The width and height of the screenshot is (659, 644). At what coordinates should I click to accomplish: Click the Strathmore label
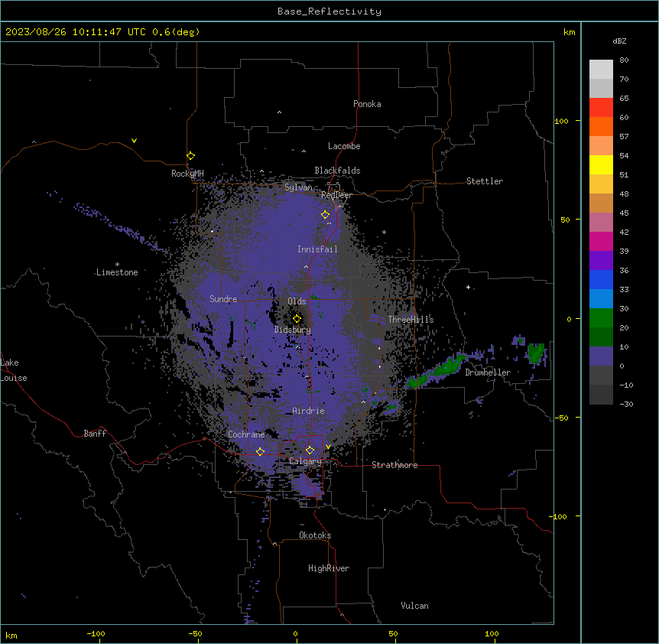[x=394, y=465]
